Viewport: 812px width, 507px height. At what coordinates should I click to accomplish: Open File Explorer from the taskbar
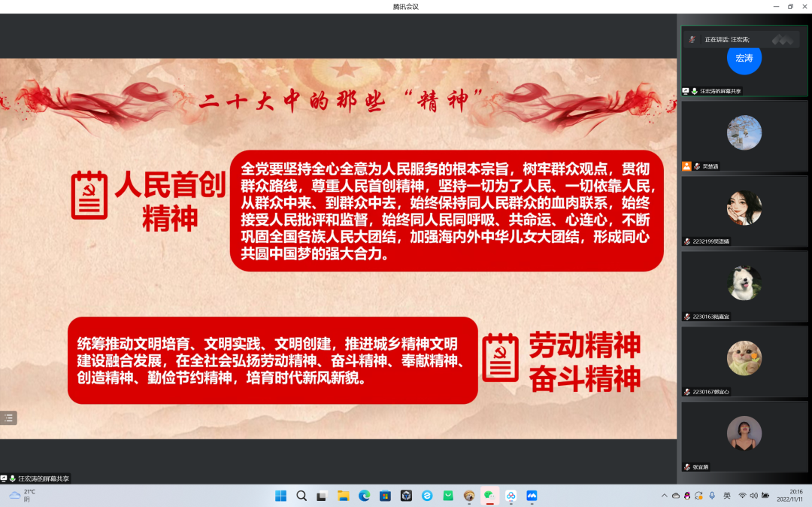(x=344, y=496)
